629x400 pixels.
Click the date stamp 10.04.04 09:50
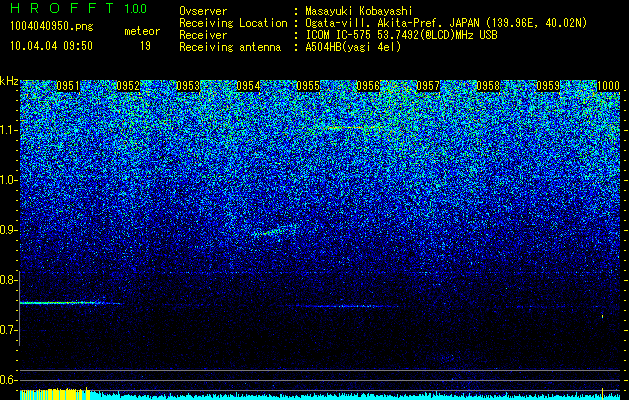pyautogui.click(x=51, y=46)
